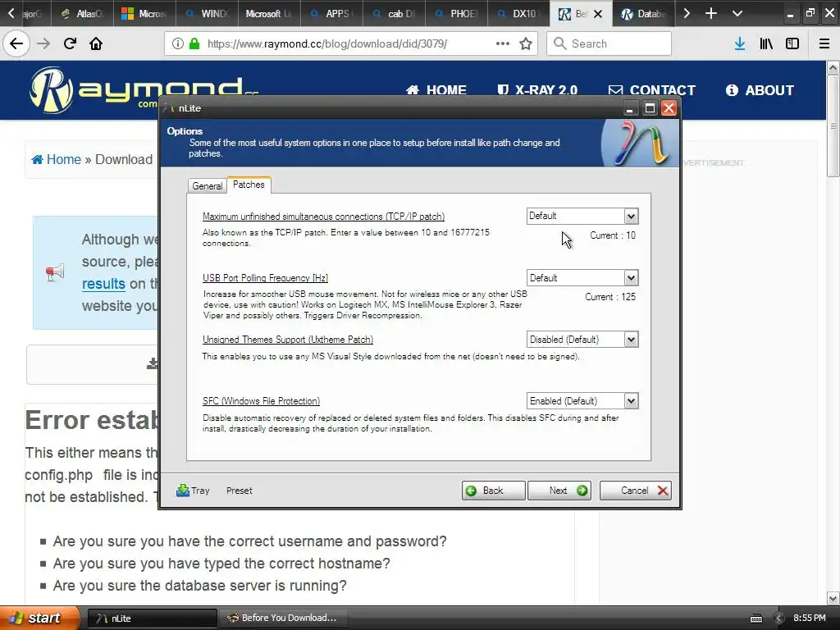
Task: Click Maximum unfinished simultaneous connections label
Action: click(323, 217)
